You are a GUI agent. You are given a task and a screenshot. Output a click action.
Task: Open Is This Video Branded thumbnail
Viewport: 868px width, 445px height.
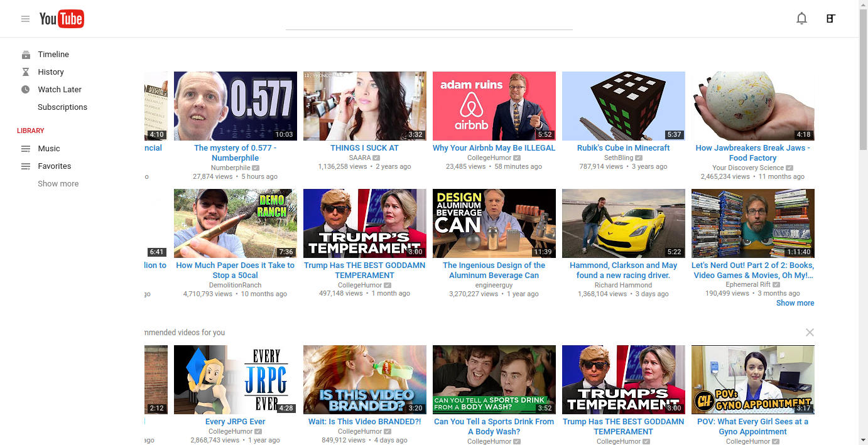click(x=365, y=380)
